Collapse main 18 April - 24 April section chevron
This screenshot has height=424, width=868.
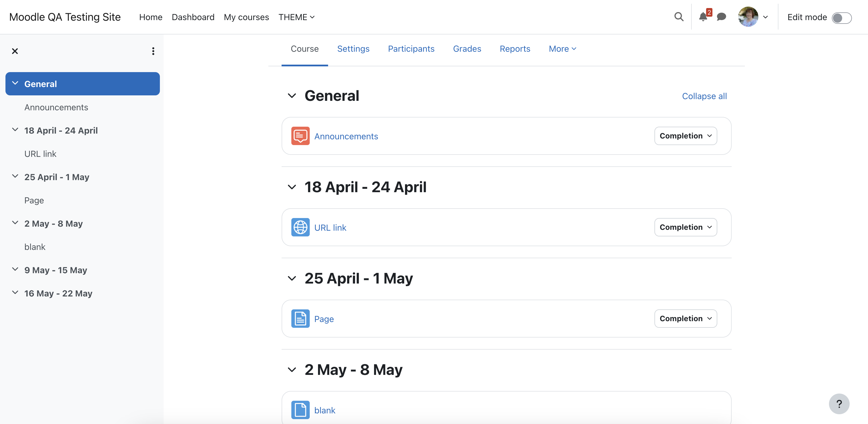tap(292, 187)
